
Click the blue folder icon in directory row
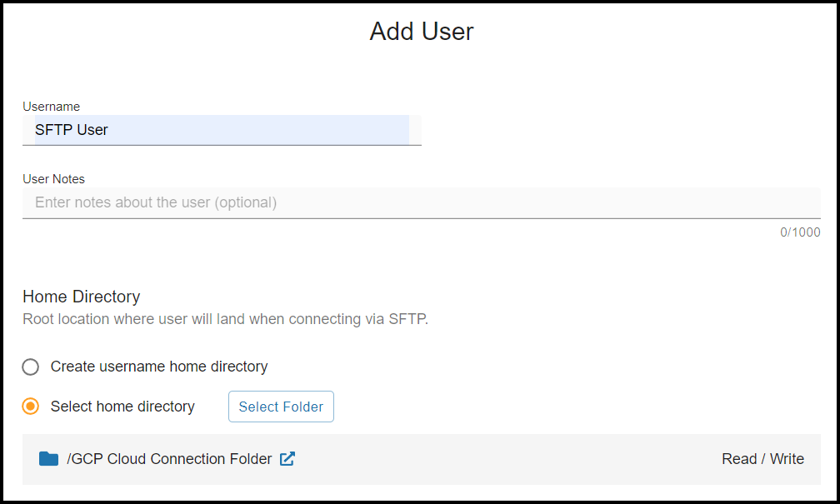pos(48,459)
